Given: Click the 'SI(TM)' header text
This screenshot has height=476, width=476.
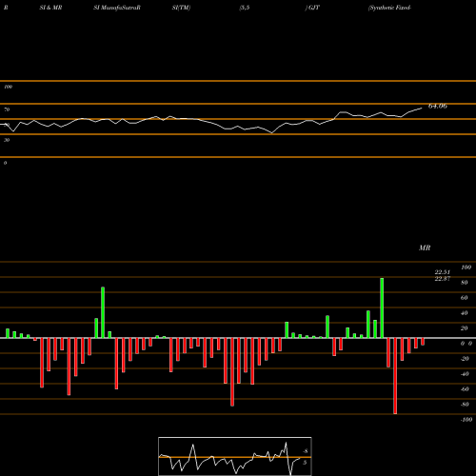Looking at the screenshot, I should [181, 8].
